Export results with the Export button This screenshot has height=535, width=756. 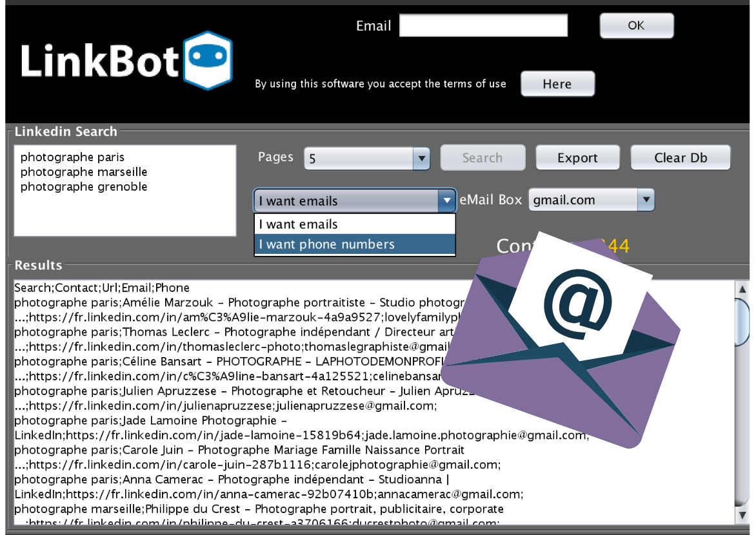(x=577, y=158)
